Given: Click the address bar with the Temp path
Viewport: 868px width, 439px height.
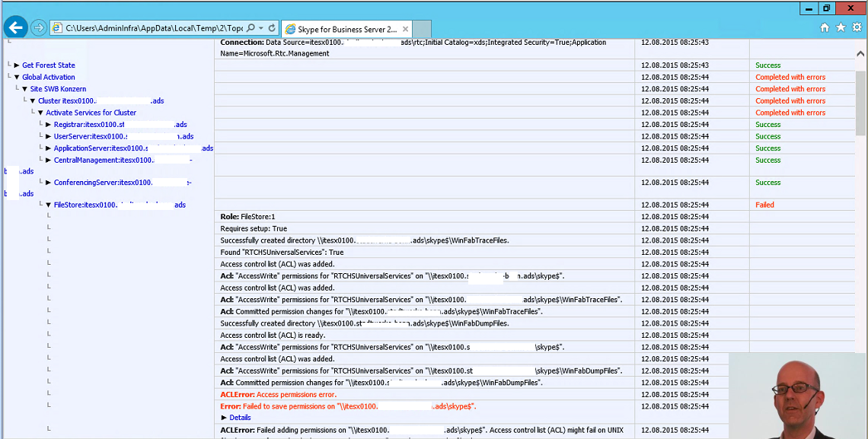Looking at the screenshot, I should click(x=153, y=27).
